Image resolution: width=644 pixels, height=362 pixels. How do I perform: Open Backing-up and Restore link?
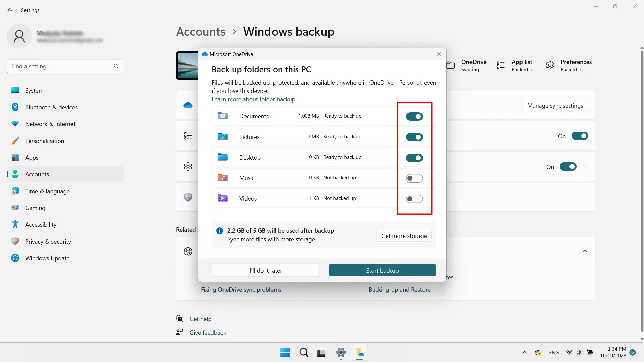[x=399, y=290]
